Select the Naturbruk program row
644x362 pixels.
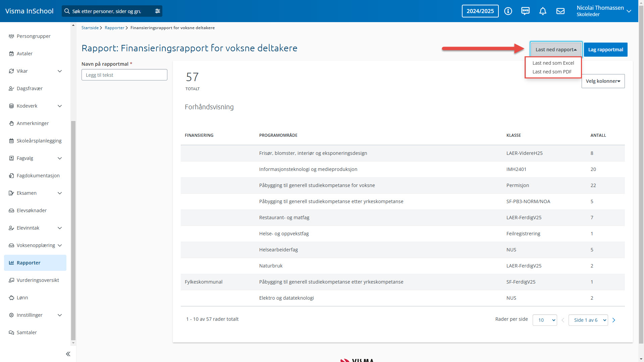tap(403, 266)
